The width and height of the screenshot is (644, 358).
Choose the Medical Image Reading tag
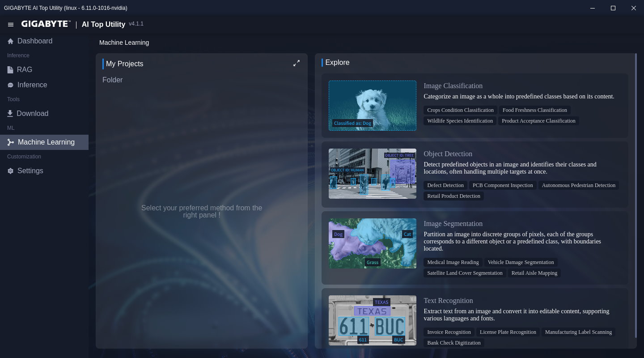pyautogui.click(x=453, y=262)
